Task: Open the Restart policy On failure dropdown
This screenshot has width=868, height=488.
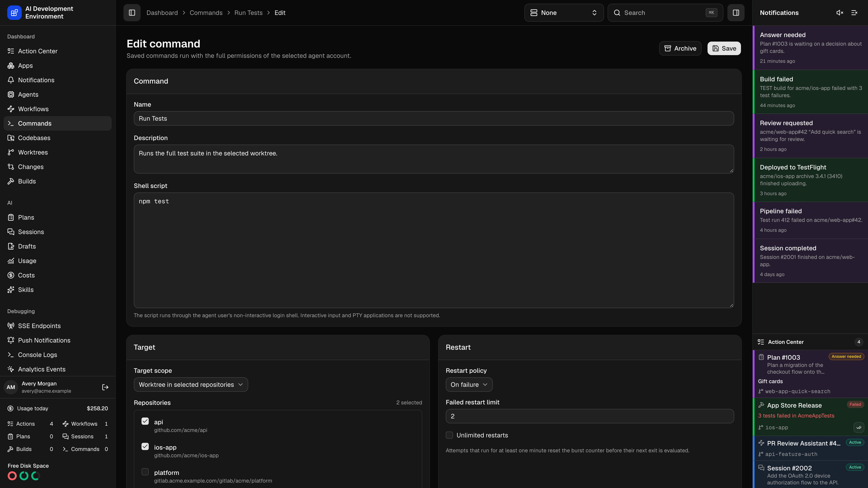Action: click(x=469, y=385)
